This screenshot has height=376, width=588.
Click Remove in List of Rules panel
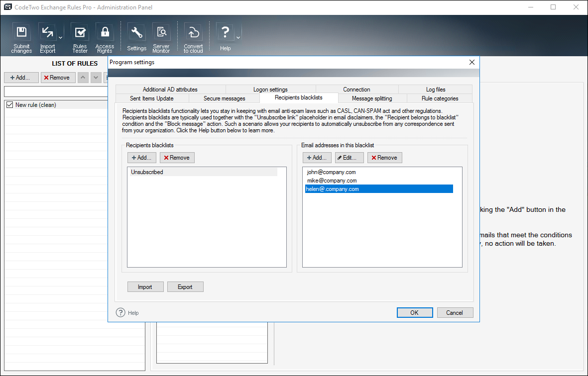click(x=58, y=78)
